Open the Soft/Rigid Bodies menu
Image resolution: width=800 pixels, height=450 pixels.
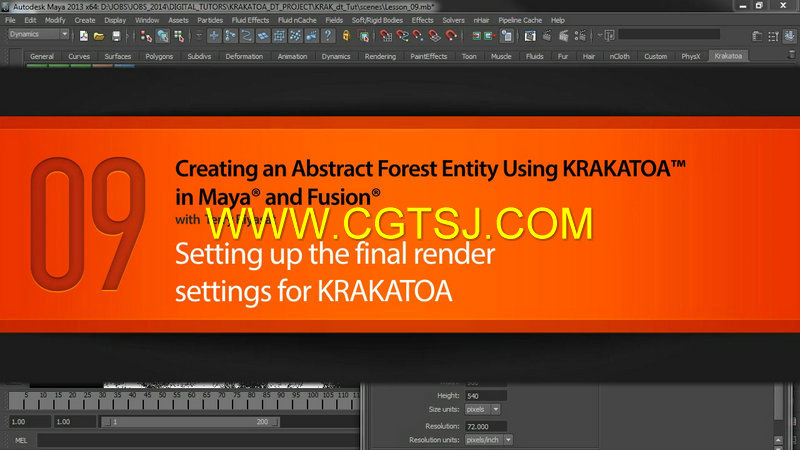pyautogui.click(x=377, y=20)
